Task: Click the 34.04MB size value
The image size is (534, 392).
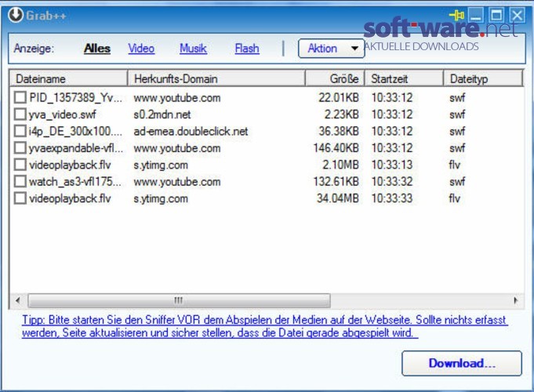Action: (338, 198)
